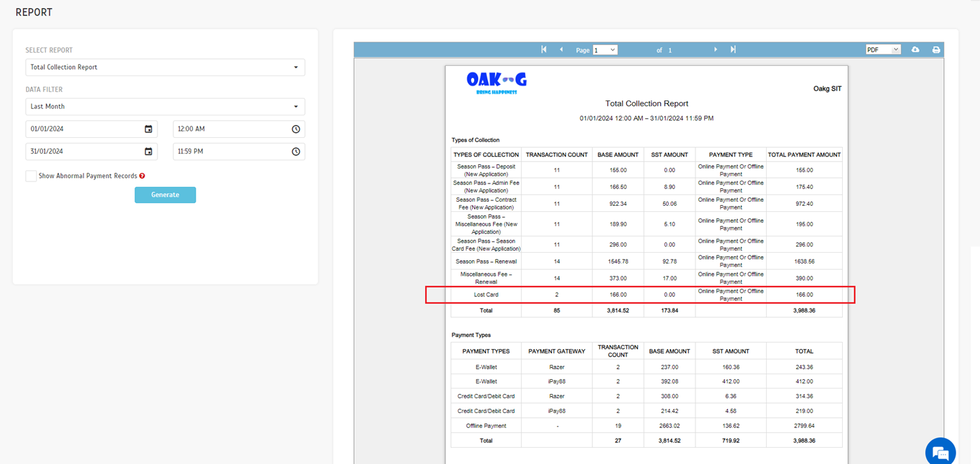The width and height of the screenshot is (980, 464).
Task: Print the report using printer icon
Action: pos(936,50)
